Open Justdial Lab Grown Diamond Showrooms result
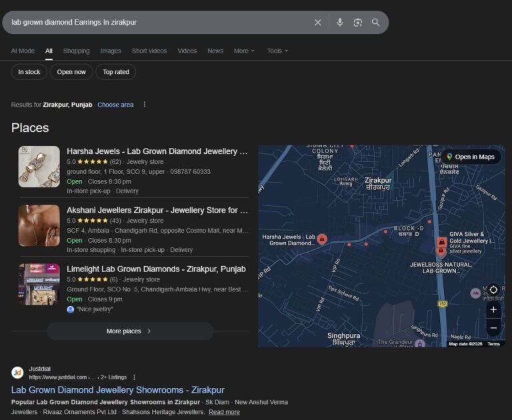 click(117, 390)
